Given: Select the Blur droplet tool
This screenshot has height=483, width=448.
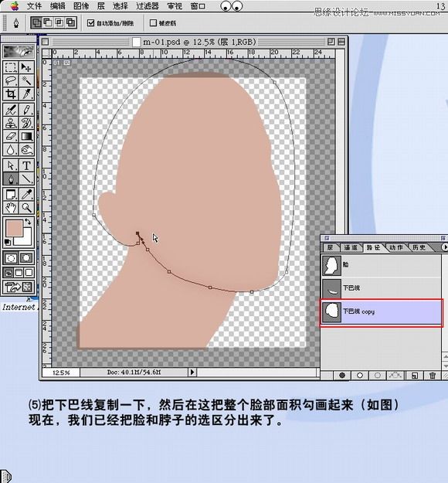Looking at the screenshot, I should 11,150.
